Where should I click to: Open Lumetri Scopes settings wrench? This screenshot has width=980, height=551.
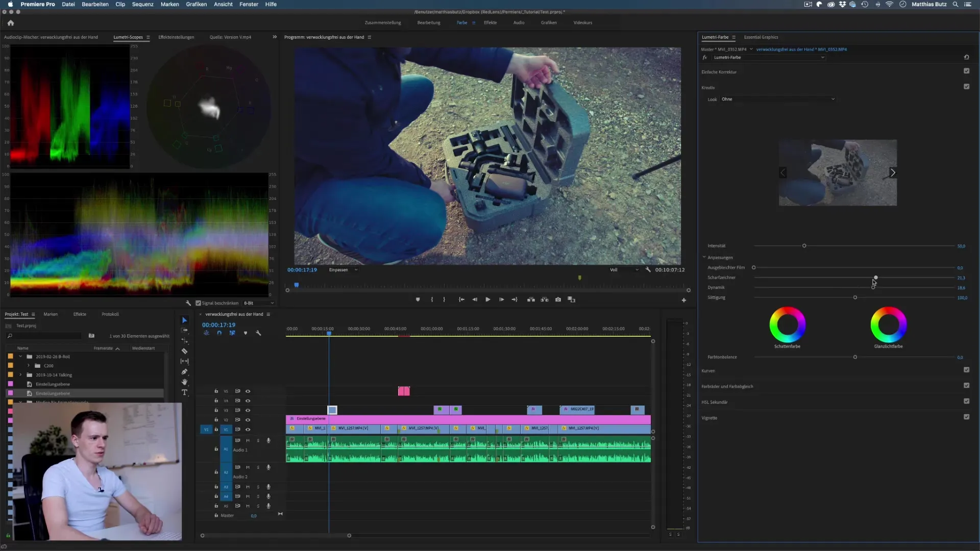coord(188,303)
